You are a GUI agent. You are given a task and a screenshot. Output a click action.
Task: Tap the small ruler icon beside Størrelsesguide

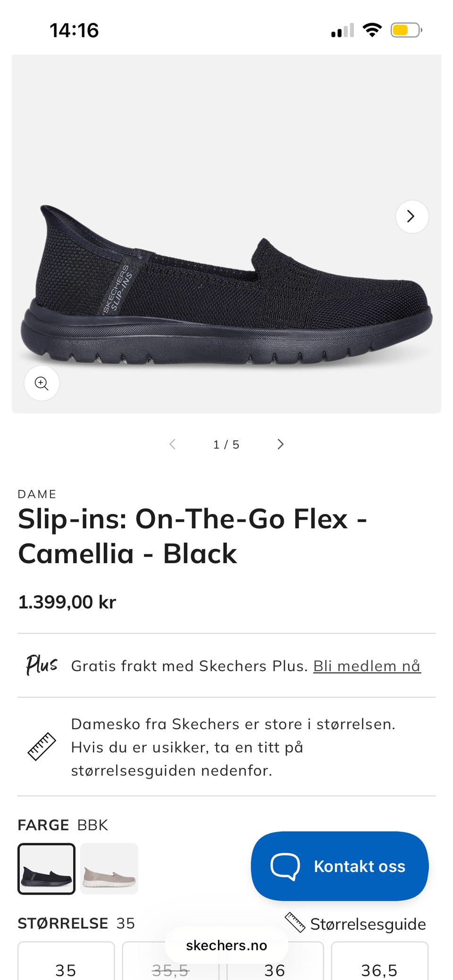pos(295,922)
